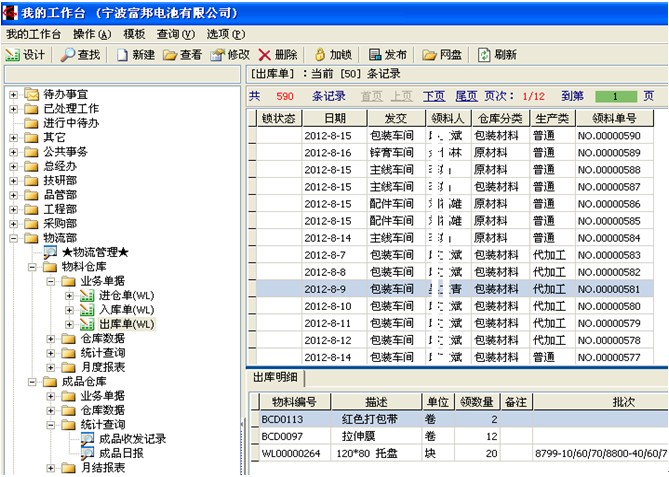Image resolution: width=669 pixels, height=477 pixels.
Task: Jump to last page via 尾页
Action: tap(466, 96)
